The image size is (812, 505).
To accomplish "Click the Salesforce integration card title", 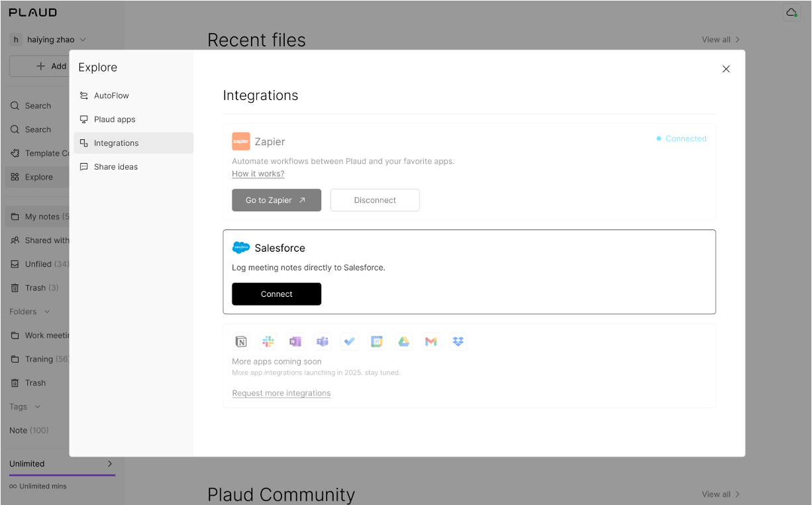I will tap(280, 248).
